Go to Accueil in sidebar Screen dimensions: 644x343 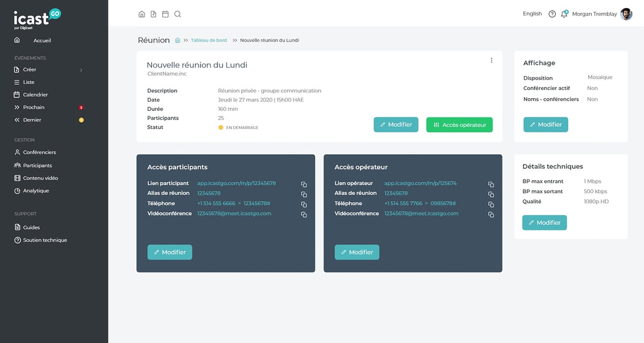pos(42,41)
